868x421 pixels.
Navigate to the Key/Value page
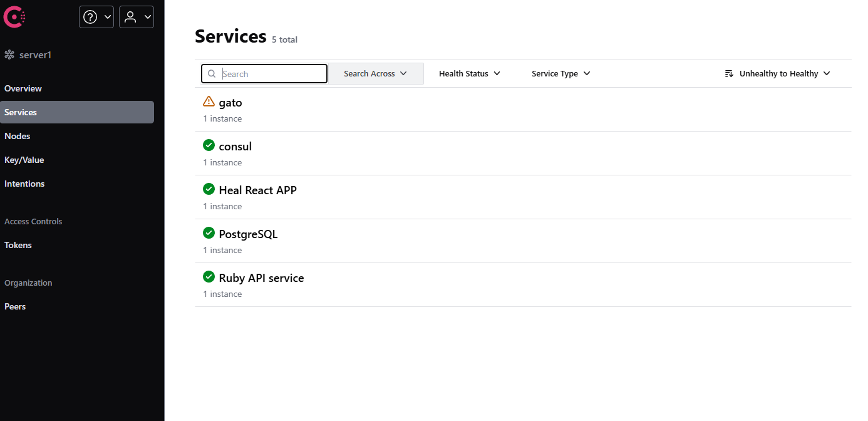24,160
